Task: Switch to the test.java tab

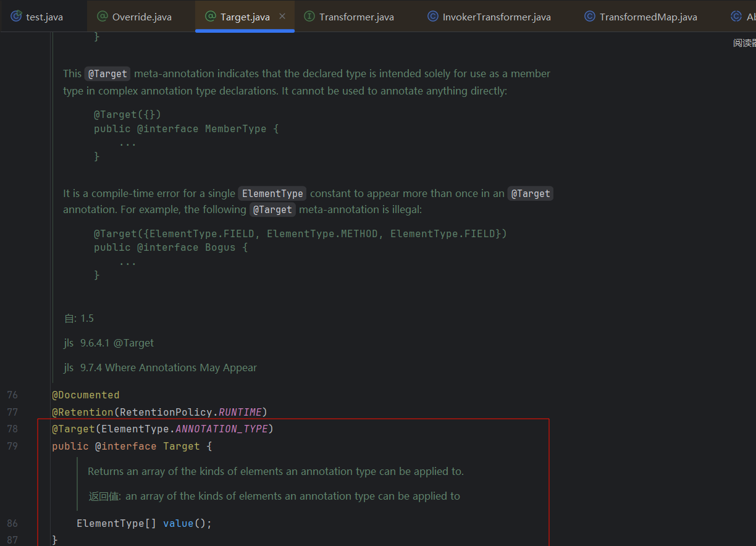Action: (44, 17)
